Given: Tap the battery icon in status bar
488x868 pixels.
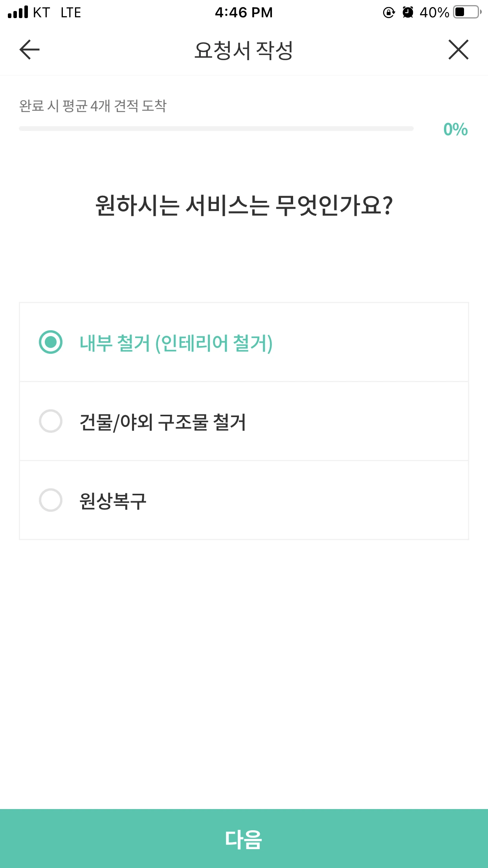Looking at the screenshot, I should 468,12.
